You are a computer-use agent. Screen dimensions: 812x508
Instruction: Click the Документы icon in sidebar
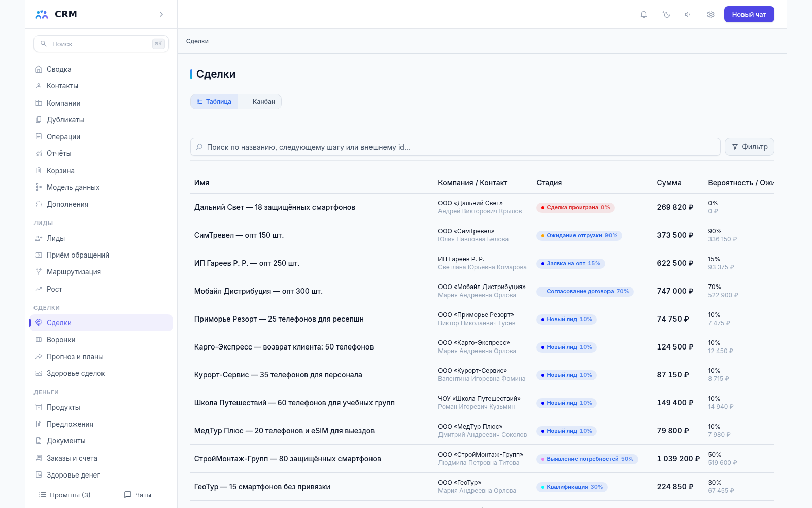click(x=39, y=441)
